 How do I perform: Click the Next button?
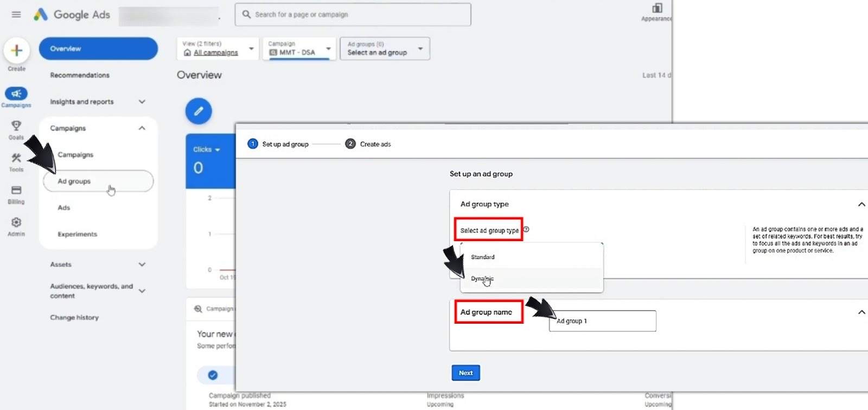465,373
